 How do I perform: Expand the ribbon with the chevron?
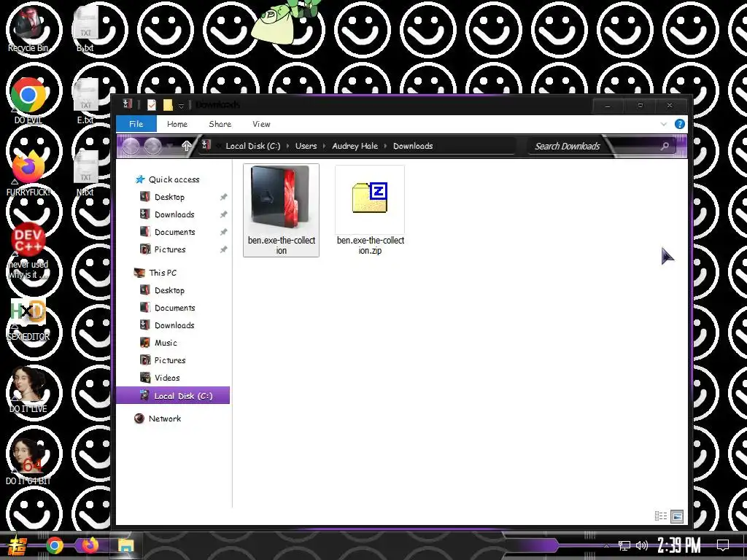[664, 124]
